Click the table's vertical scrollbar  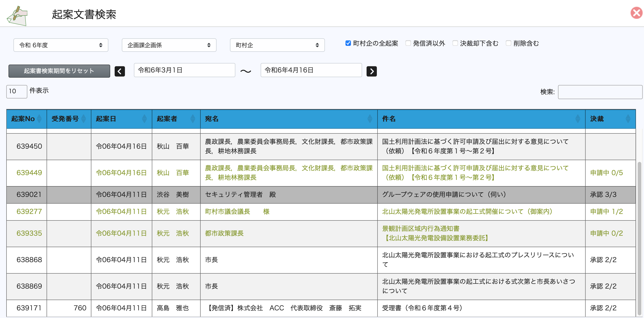[x=639, y=238]
